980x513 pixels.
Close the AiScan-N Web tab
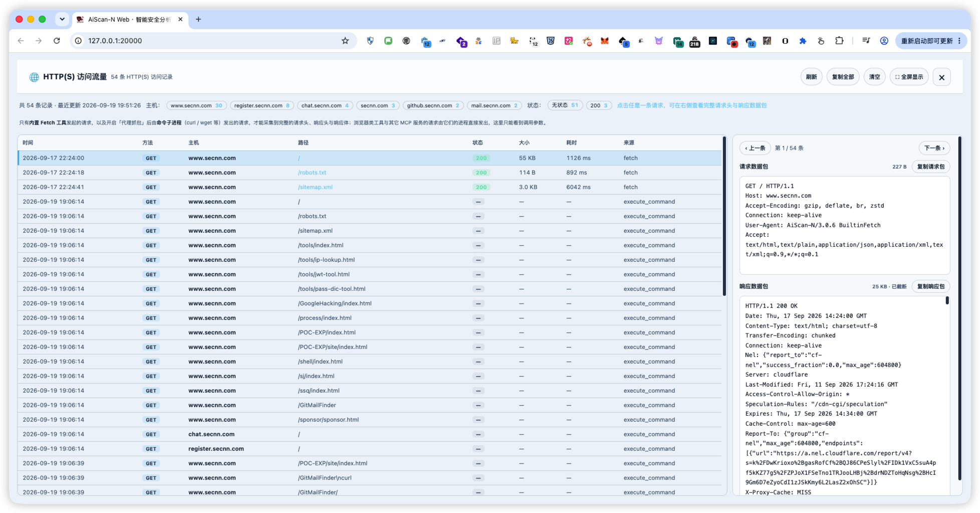pos(180,19)
